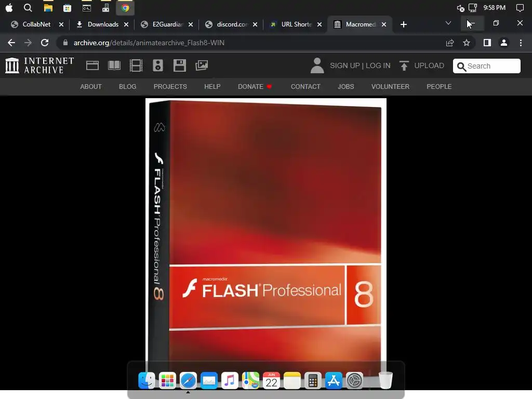The height and width of the screenshot is (399, 532).
Task: Open System Preferences in the dock
Action: pyautogui.click(x=354, y=380)
